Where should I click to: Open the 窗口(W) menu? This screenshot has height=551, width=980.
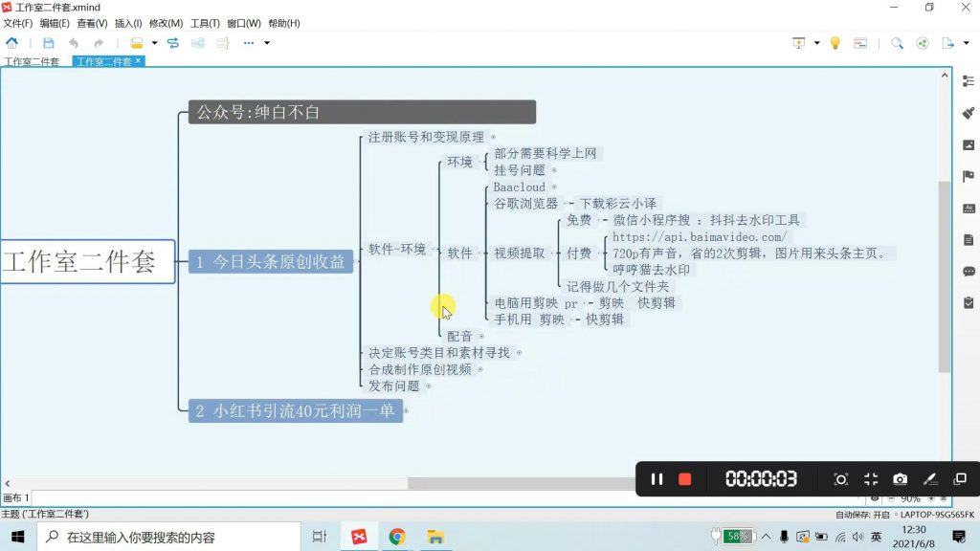coord(244,23)
